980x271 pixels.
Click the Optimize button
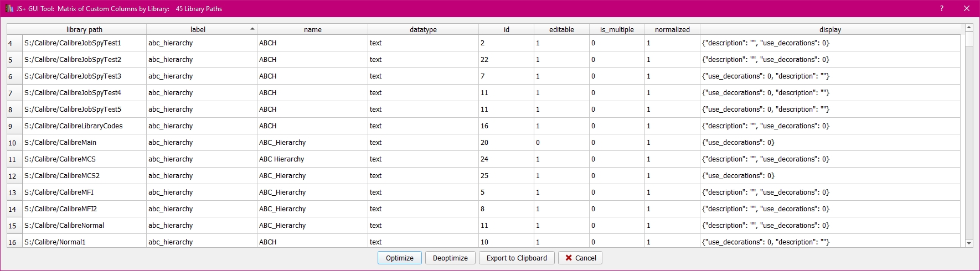coord(400,258)
